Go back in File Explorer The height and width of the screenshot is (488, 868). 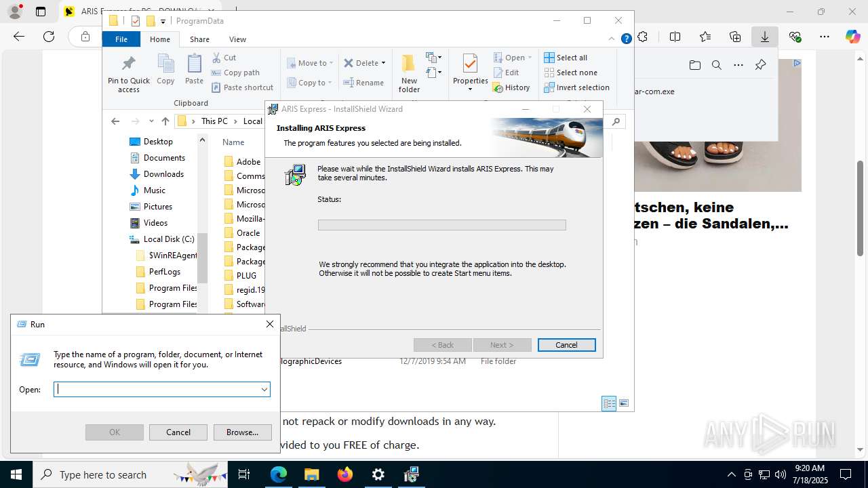tap(115, 121)
